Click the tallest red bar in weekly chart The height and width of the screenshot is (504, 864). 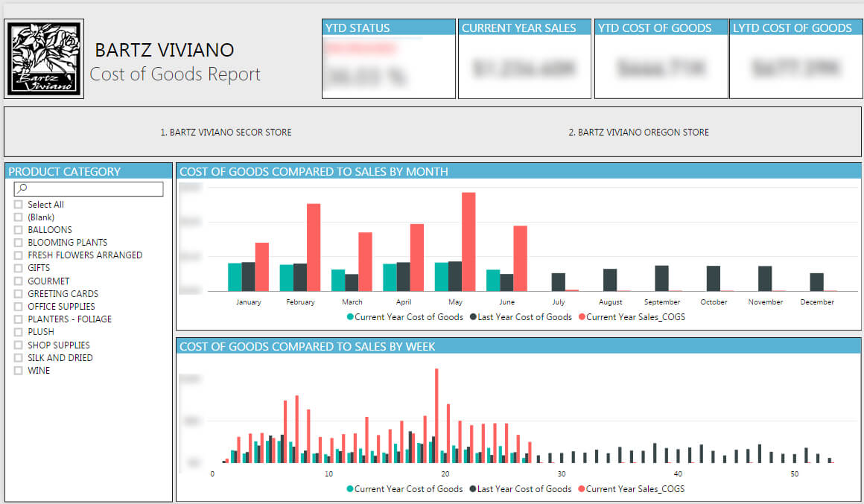tap(436, 415)
